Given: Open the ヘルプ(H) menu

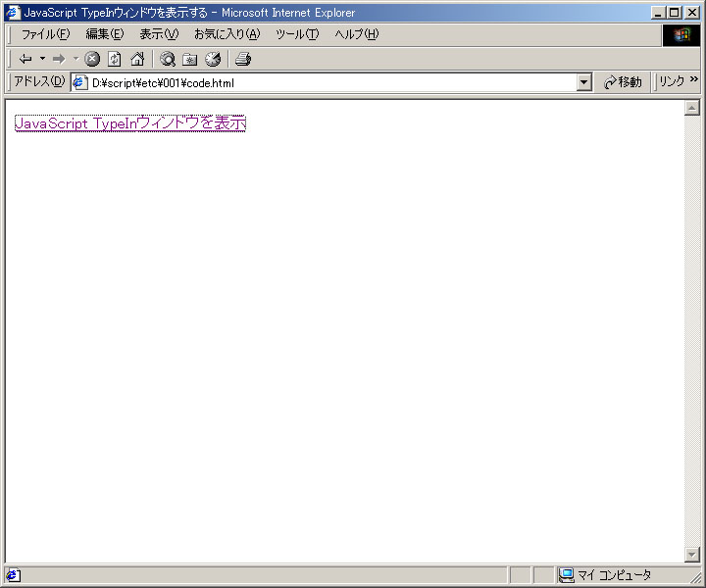Looking at the screenshot, I should pos(357,34).
